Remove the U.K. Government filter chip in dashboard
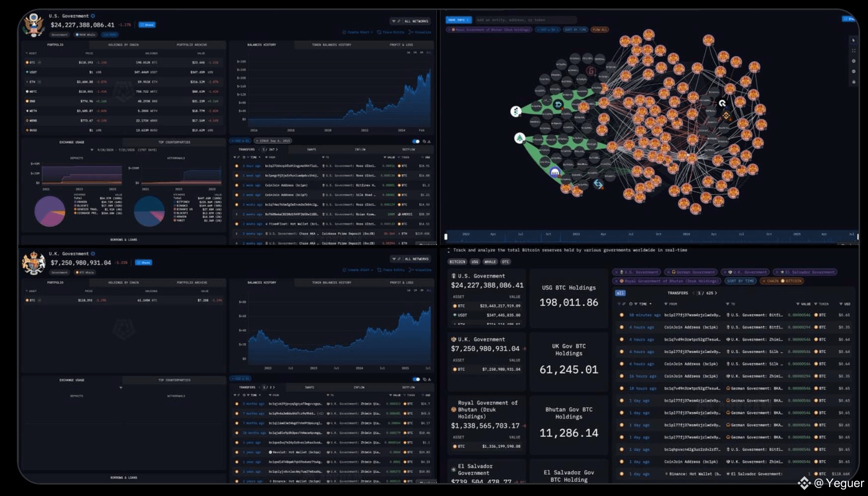The height and width of the screenshot is (496, 868). pyautogui.click(x=725, y=272)
